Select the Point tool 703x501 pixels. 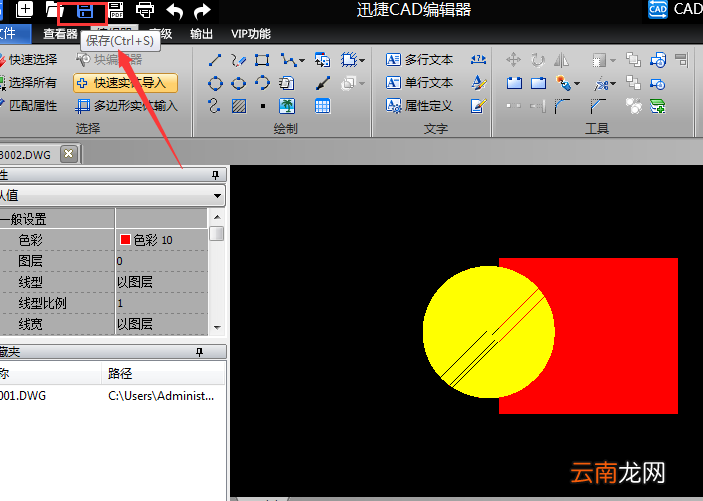[263, 106]
